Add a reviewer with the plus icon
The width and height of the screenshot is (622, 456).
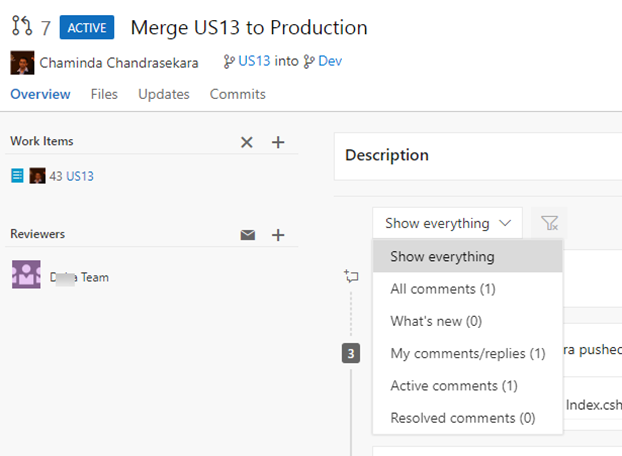pyautogui.click(x=278, y=235)
